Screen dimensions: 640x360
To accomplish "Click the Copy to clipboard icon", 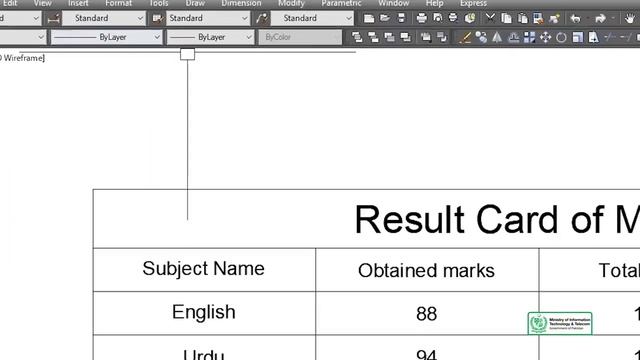I will [506, 18].
